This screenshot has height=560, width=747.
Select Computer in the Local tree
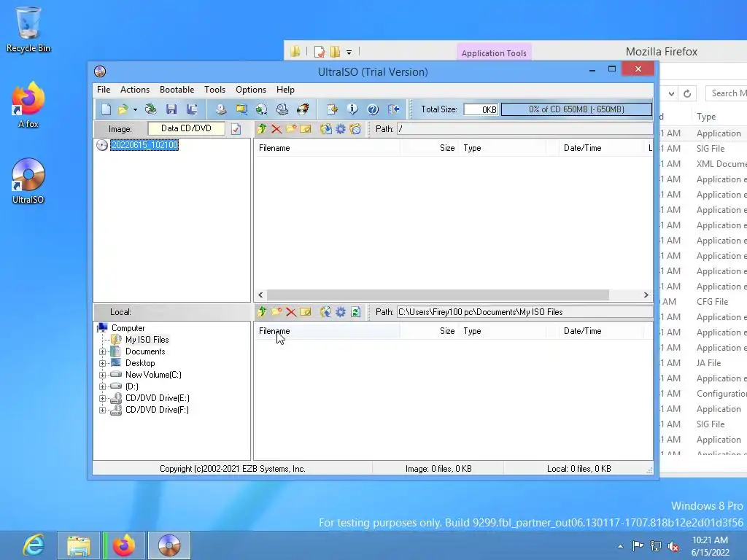pyautogui.click(x=128, y=328)
